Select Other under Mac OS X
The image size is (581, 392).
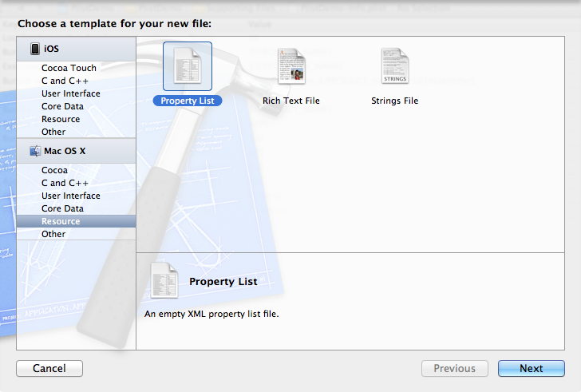click(53, 234)
